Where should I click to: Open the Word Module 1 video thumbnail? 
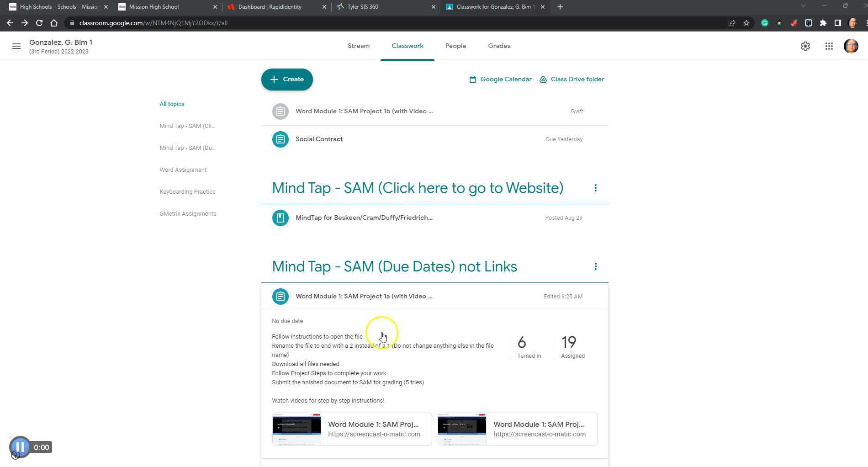pyautogui.click(x=296, y=429)
